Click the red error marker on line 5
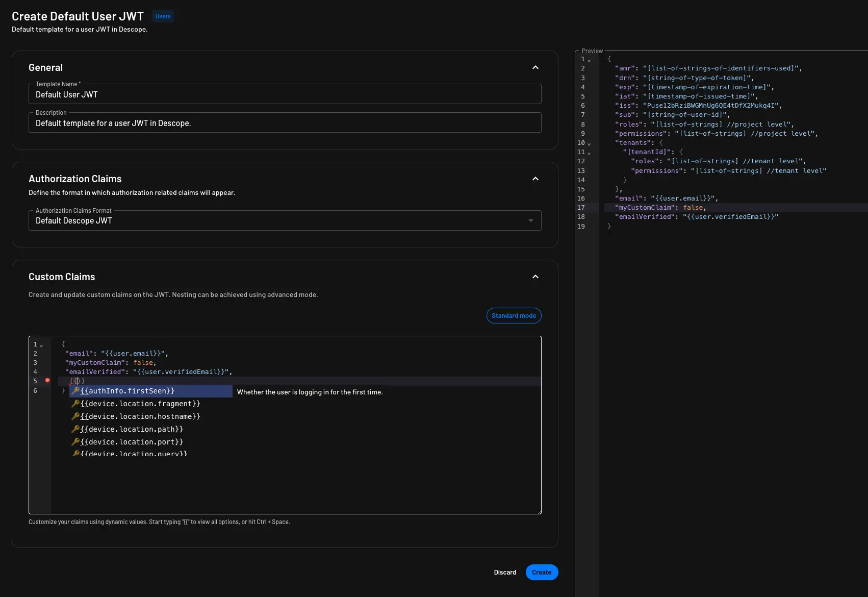The image size is (868, 597). (x=47, y=381)
